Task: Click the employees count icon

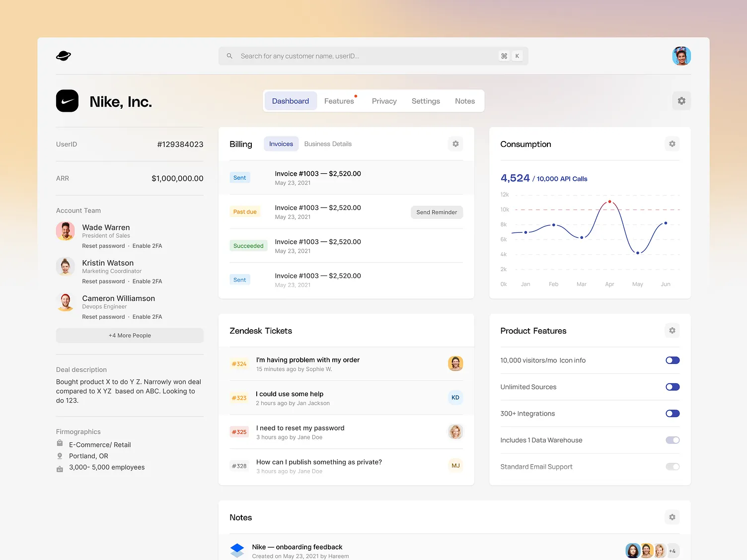Action: [60, 469]
